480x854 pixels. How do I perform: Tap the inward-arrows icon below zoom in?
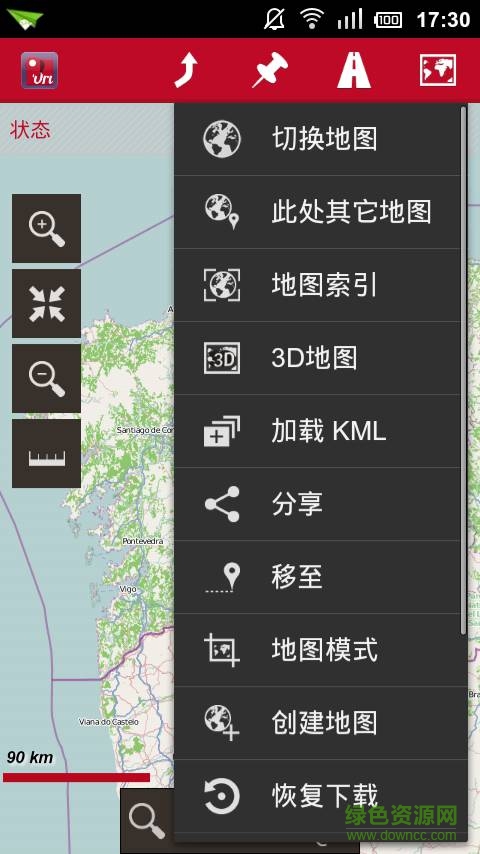(x=46, y=303)
